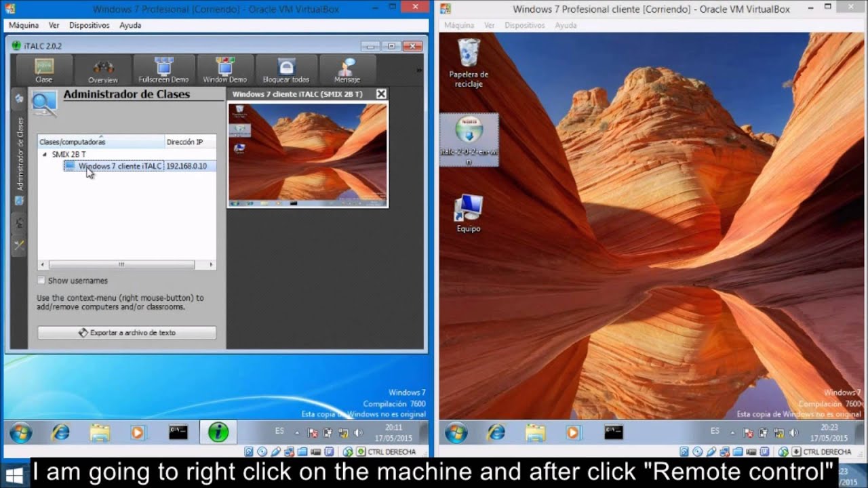Click Exportar a archivo de texto button
Image resolution: width=868 pixels, height=488 pixels.
click(x=127, y=333)
